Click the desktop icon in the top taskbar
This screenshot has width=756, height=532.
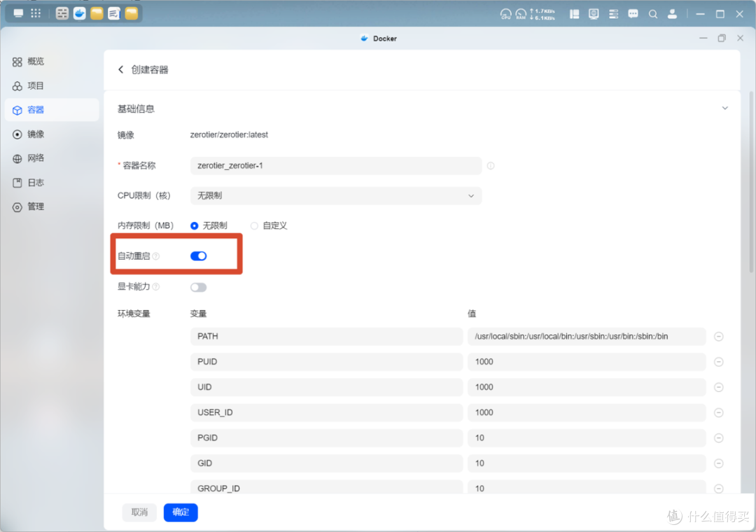(18, 13)
